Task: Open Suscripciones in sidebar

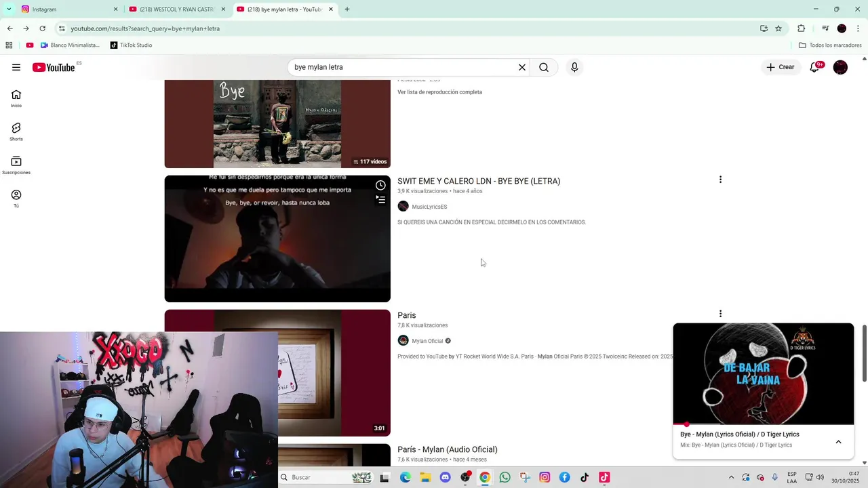Action: click(x=16, y=165)
